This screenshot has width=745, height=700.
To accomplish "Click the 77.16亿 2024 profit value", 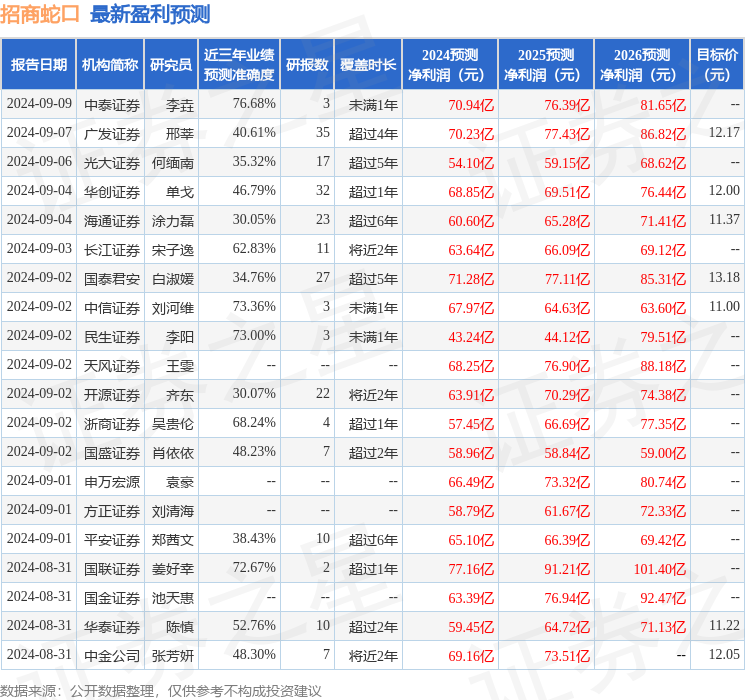I will point(471,569).
